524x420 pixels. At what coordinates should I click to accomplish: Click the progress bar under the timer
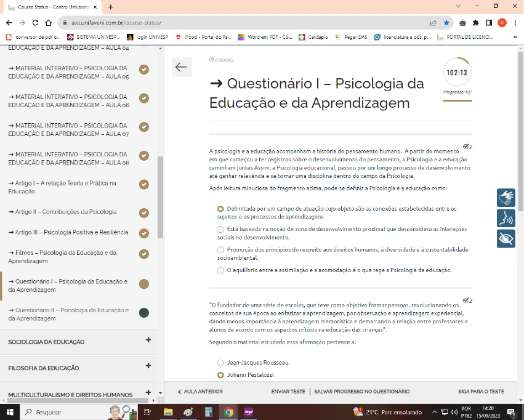457,100
